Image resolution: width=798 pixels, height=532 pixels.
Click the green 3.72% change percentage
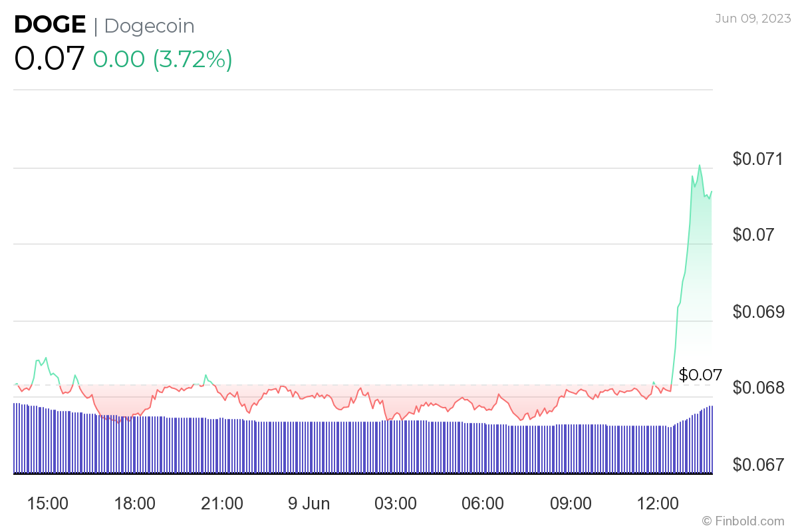[x=193, y=59]
